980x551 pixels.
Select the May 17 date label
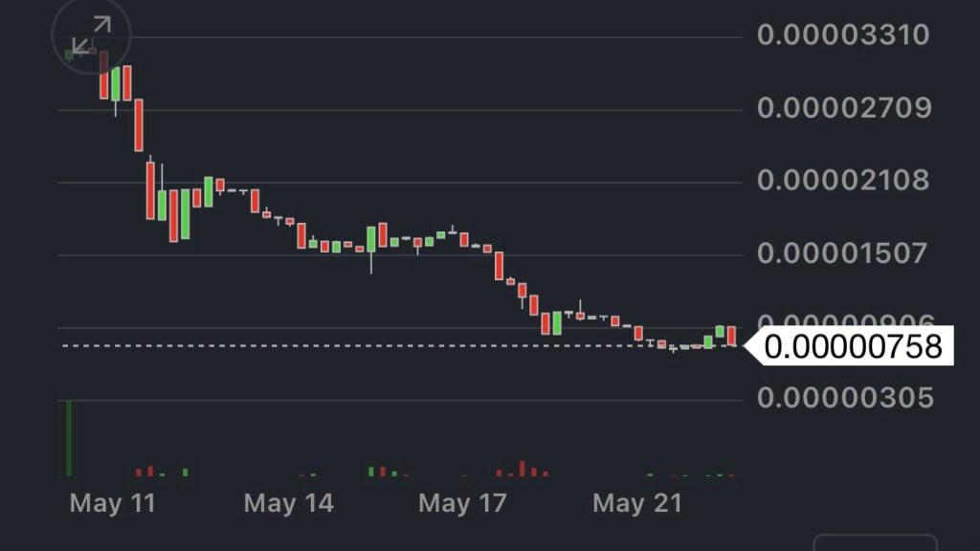(462, 503)
